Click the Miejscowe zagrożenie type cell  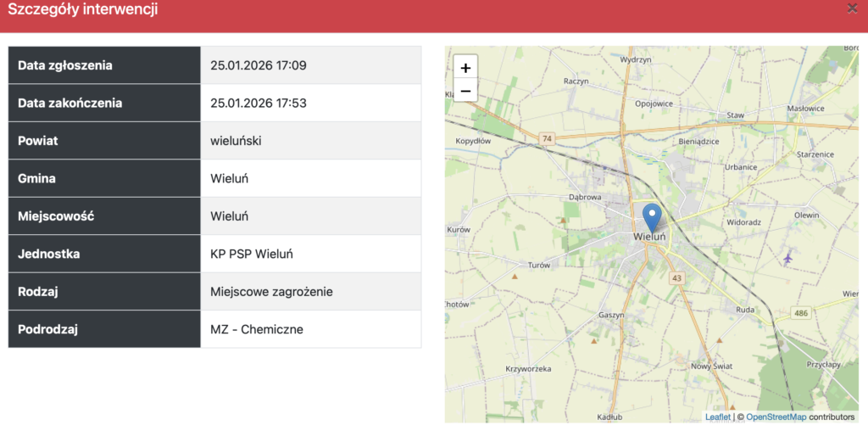point(271,292)
